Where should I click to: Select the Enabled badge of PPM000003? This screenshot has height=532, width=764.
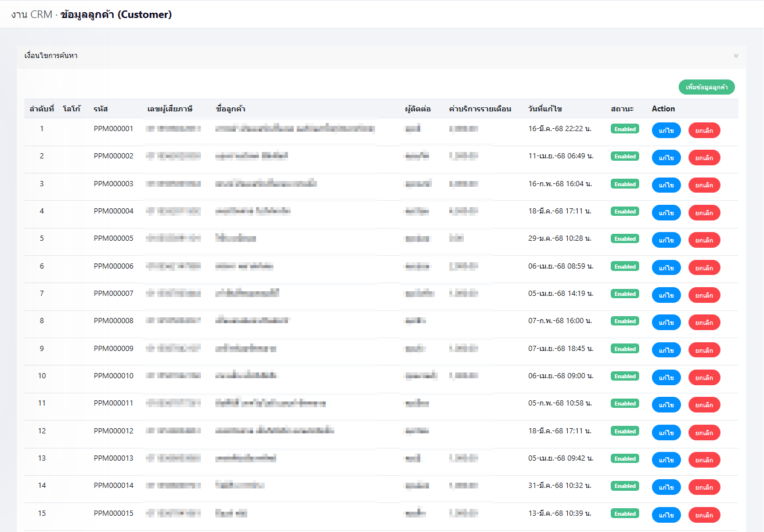pos(625,184)
